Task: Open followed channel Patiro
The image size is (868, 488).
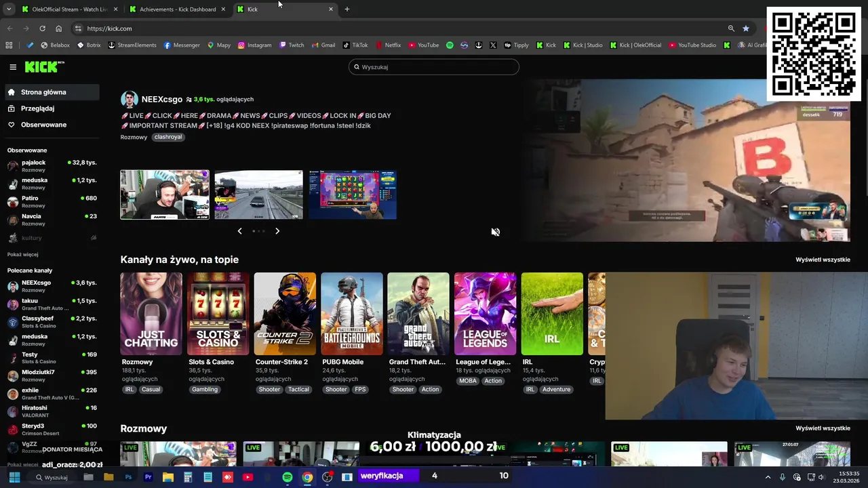Action: (x=52, y=201)
